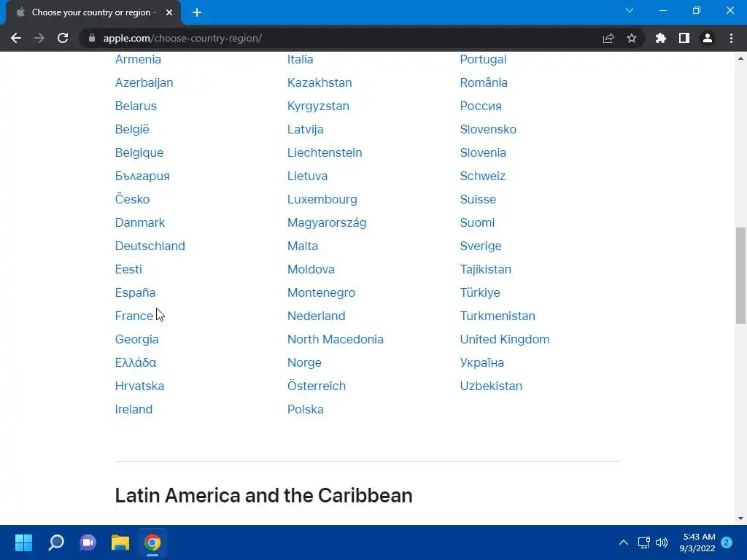Select North Macedonia link
Image resolution: width=747 pixels, height=560 pixels.
tap(336, 340)
